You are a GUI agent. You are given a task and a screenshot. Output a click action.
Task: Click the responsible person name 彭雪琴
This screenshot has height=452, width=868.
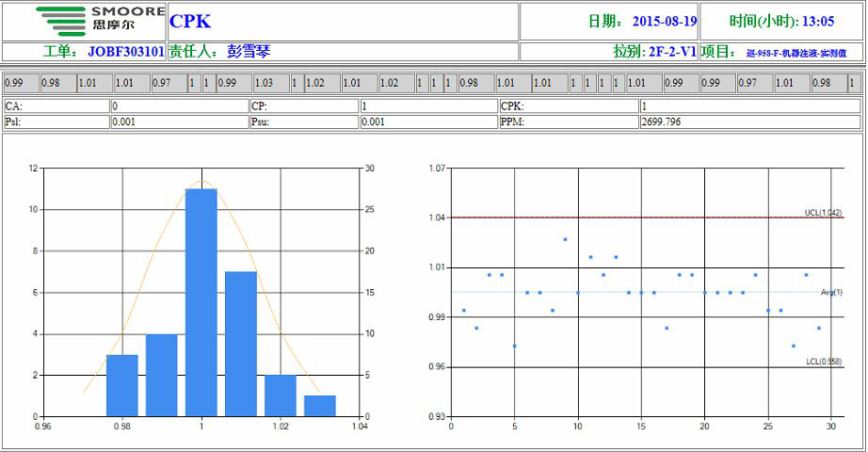coord(249,52)
